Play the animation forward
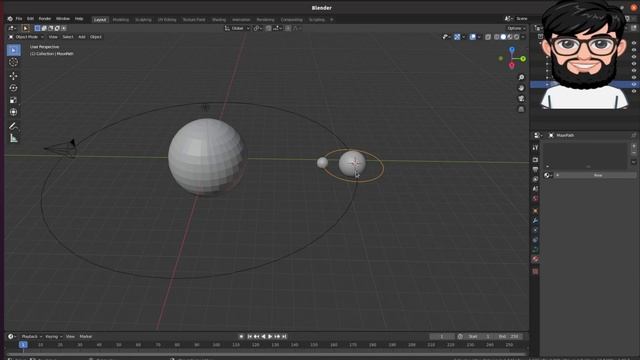This screenshot has height=360, width=640. click(270, 336)
